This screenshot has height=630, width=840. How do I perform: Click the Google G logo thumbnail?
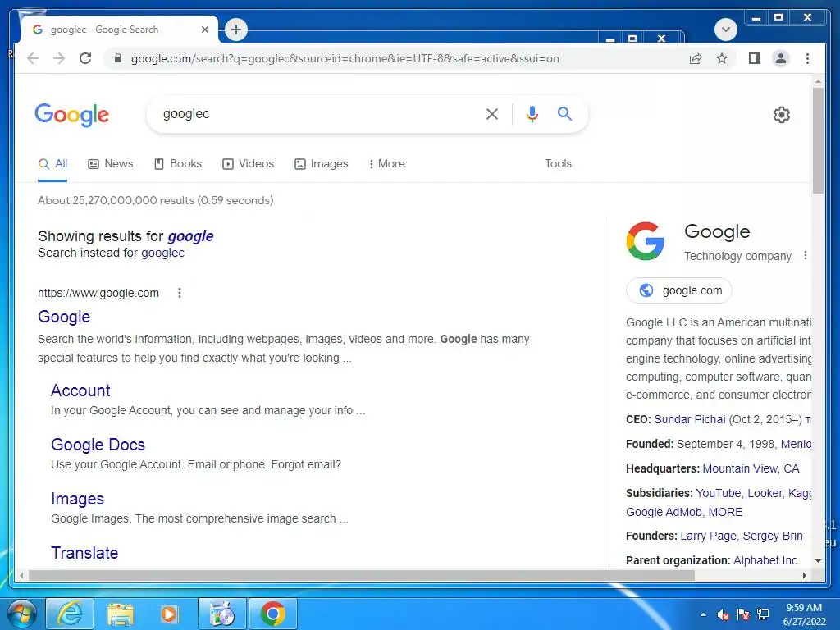645,241
